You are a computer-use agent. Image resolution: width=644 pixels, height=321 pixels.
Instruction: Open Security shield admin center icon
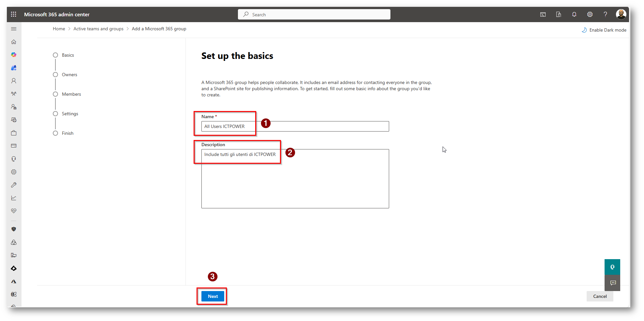[14, 229]
